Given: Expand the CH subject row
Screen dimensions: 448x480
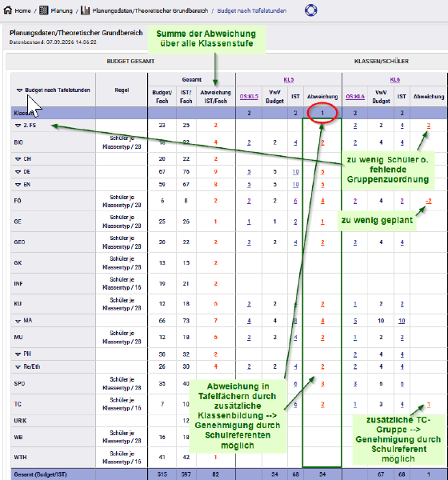Looking at the screenshot, I should click(x=18, y=159).
